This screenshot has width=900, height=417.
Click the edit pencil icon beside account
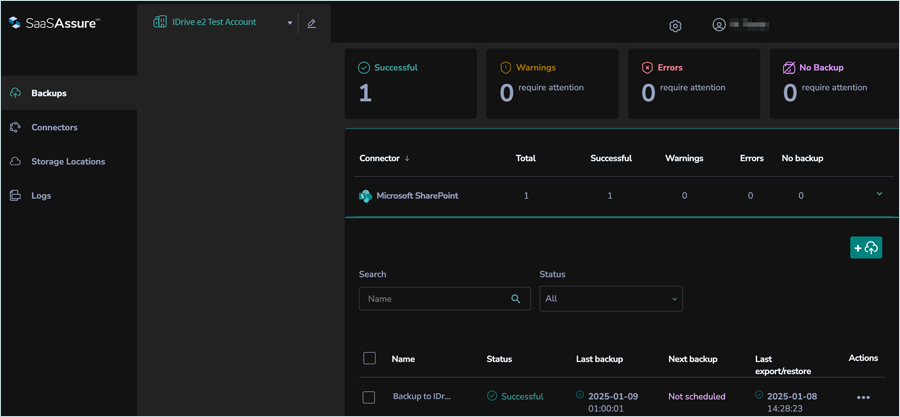(312, 23)
